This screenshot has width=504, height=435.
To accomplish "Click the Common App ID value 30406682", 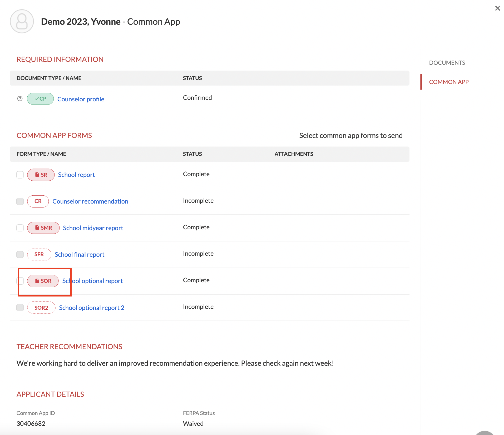I will [x=31, y=423].
